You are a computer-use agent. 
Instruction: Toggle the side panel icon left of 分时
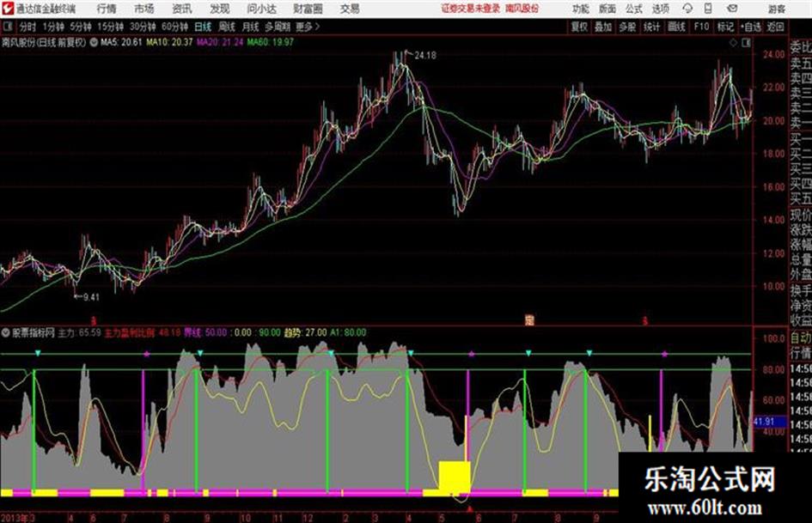[x=7, y=27]
